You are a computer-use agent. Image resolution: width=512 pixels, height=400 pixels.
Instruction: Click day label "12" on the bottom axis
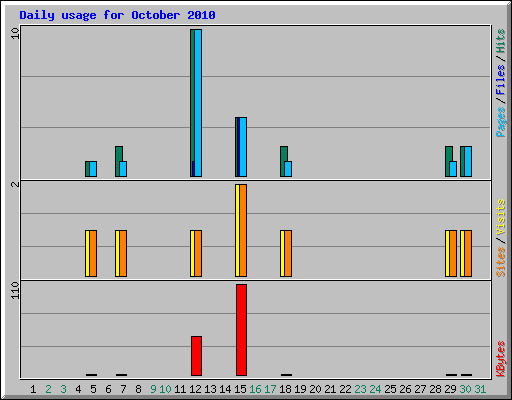pyautogui.click(x=195, y=389)
